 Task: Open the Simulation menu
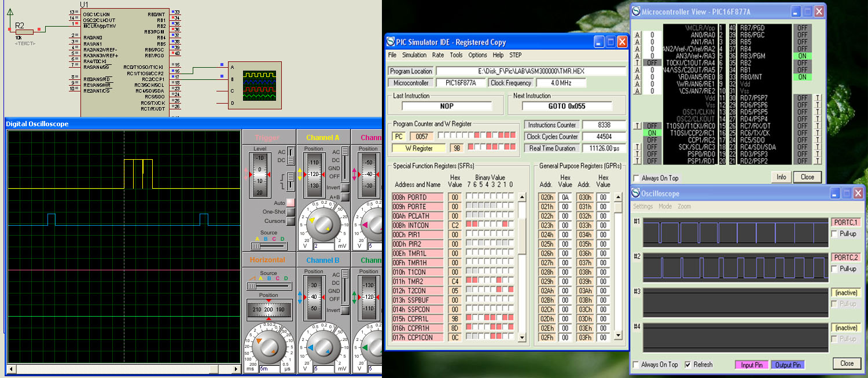pos(414,55)
